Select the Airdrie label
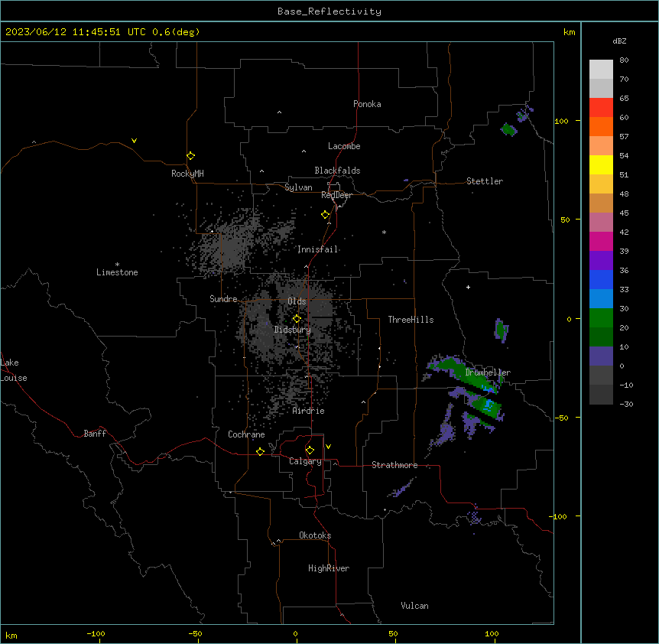659x644 pixels. pos(309,411)
